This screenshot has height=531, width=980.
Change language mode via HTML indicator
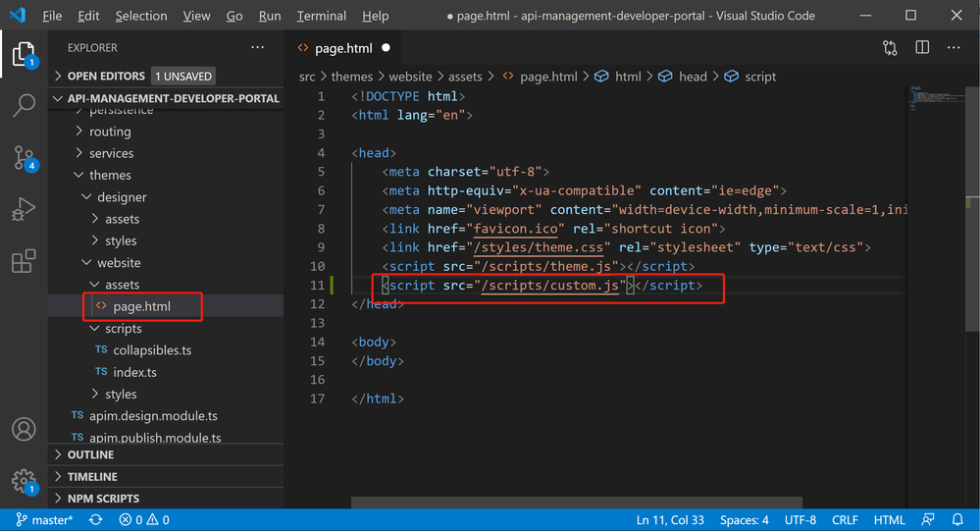click(889, 520)
